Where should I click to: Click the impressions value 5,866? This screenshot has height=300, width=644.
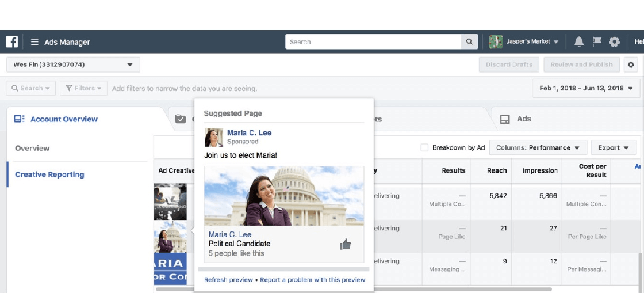pyautogui.click(x=548, y=196)
